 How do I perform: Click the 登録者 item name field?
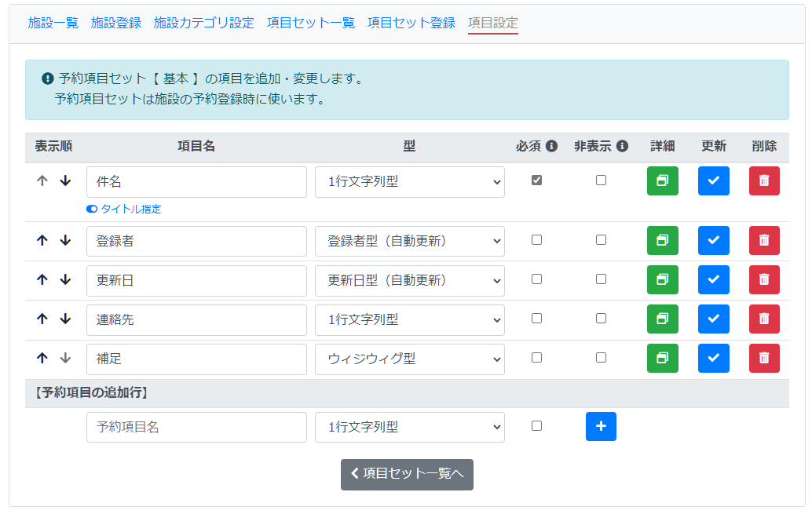point(197,241)
